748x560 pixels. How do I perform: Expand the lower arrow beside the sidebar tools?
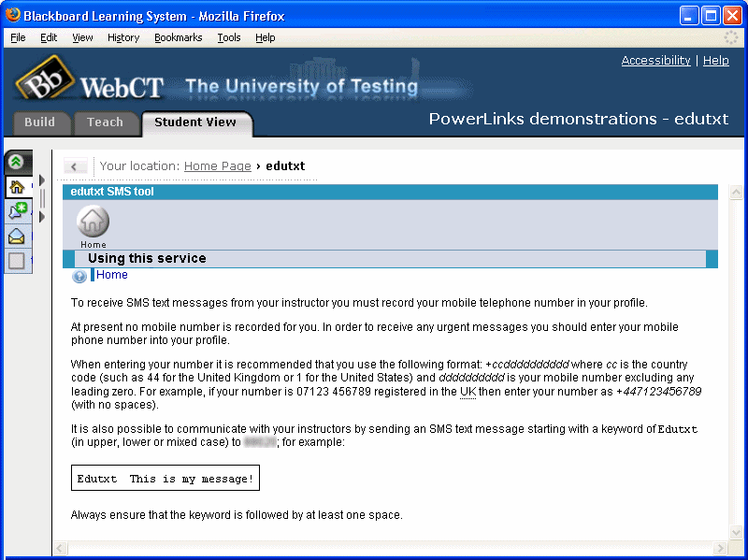41,216
